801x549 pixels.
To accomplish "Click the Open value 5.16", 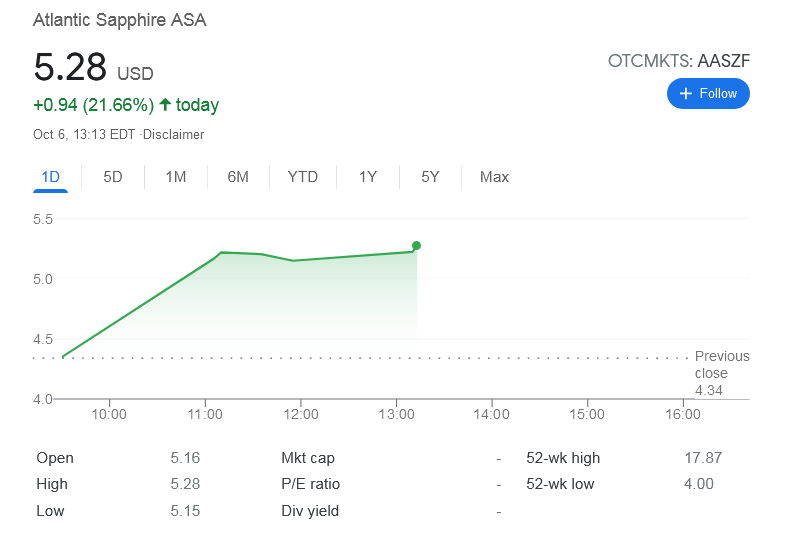I will pos(185,458).
